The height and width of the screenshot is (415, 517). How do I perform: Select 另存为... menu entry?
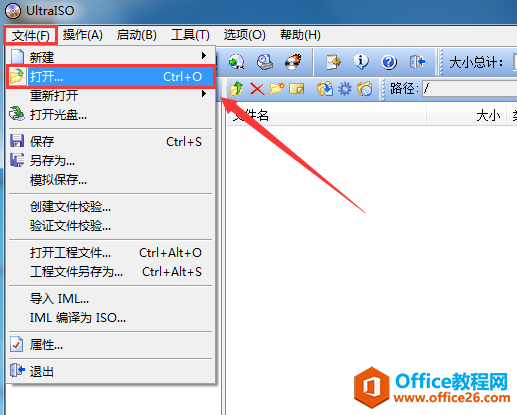pos(110,161)
